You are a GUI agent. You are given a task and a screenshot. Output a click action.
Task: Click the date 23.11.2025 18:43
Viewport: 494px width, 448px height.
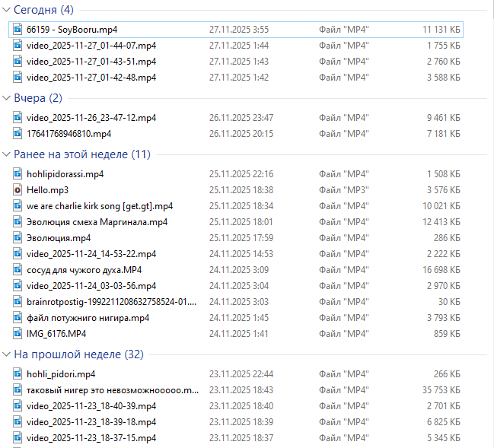coord(241,389)
